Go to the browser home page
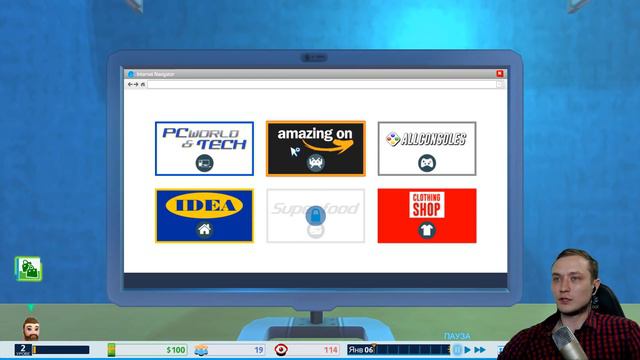The height and width of the screenshot is (360, 640). [x=142, y=84]
